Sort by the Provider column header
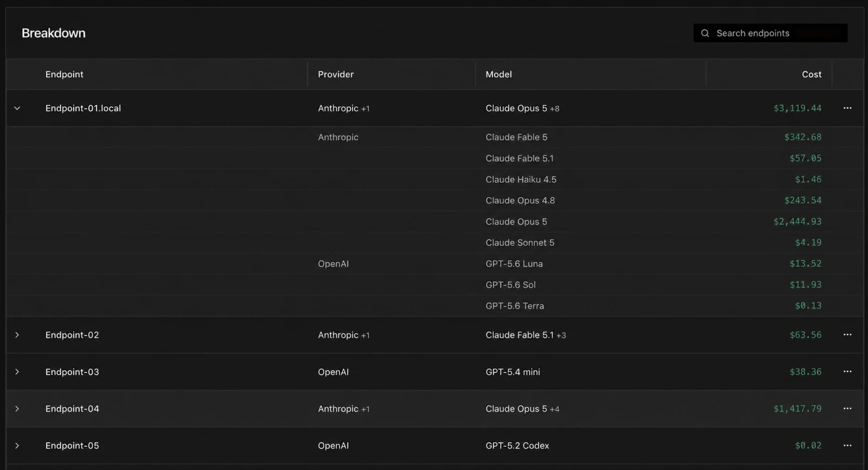 tap(336, 74)
